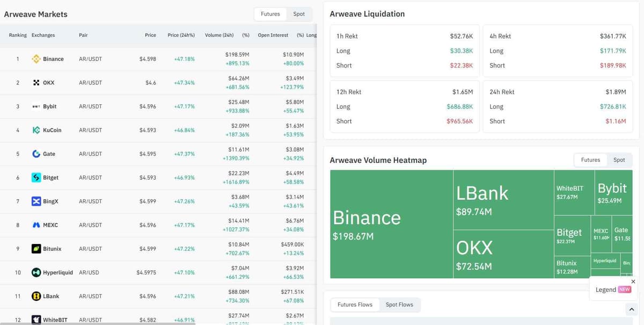Viewport: 644px width, 325px height.
Task: Click the scroll-to-top chevron button
Action: pyautogui.click(x=632, y=310)
